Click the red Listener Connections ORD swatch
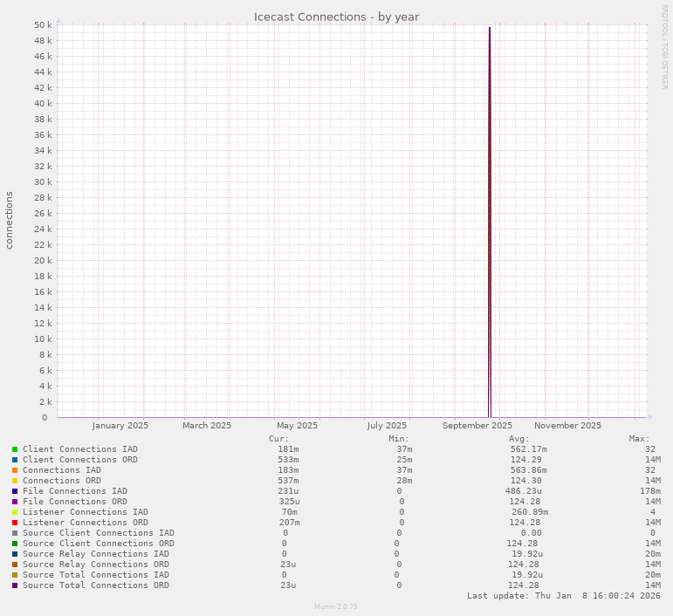 click(15, 523)
